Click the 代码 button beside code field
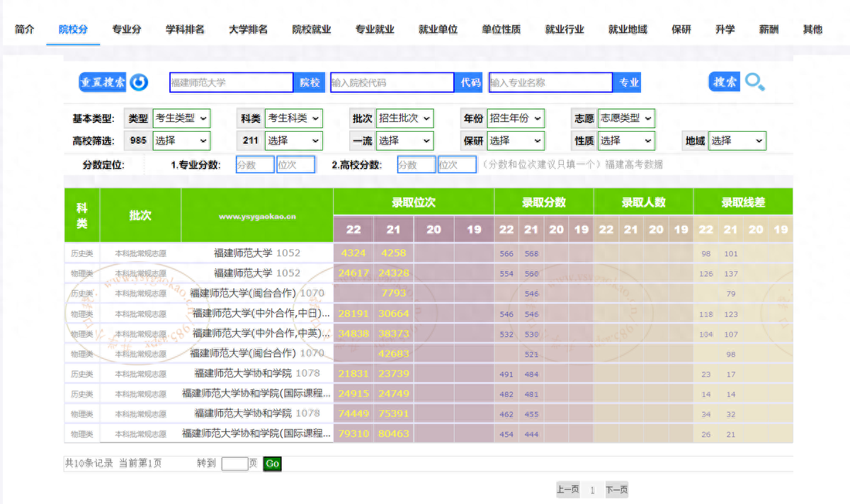Screen dimensions: 850x504 click(x=470, y=83)
